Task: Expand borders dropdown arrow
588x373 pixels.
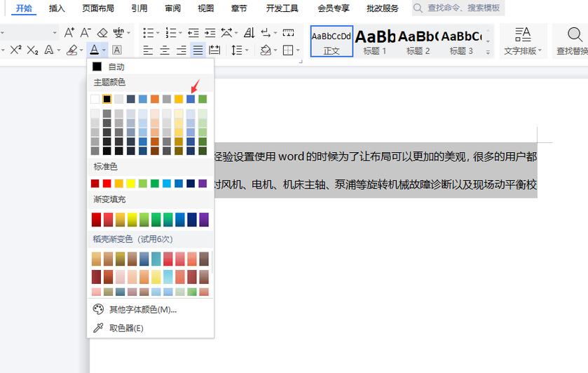Action: [298, 50]
